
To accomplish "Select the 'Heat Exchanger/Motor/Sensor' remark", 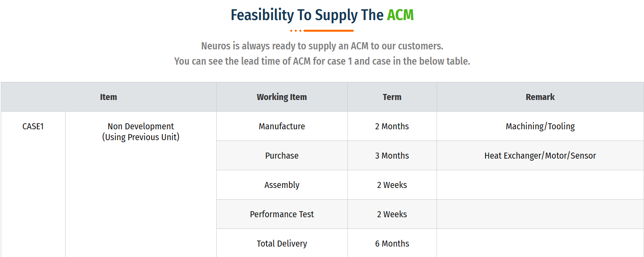I will tap(540, 155).
